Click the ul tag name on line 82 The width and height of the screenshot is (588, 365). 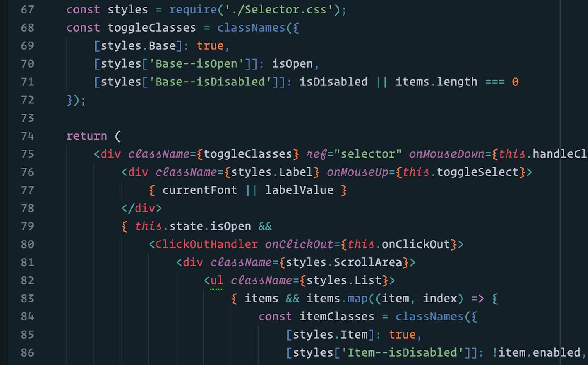[217, 280]
